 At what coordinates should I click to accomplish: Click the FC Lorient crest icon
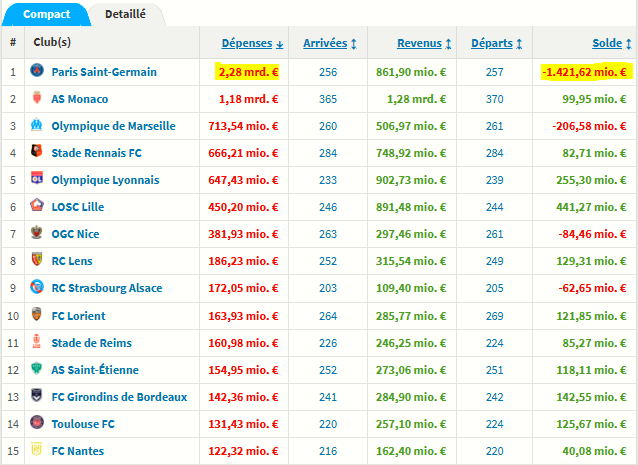tap(37, 314)
